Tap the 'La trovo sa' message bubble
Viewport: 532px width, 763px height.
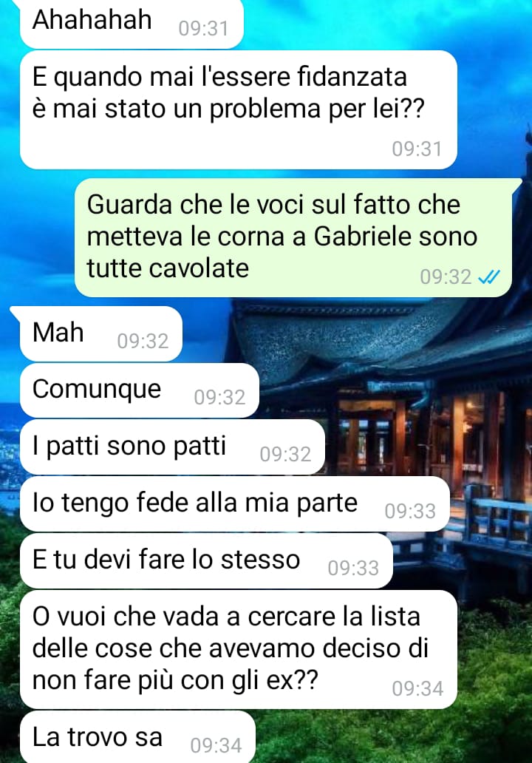coord(137,736)
